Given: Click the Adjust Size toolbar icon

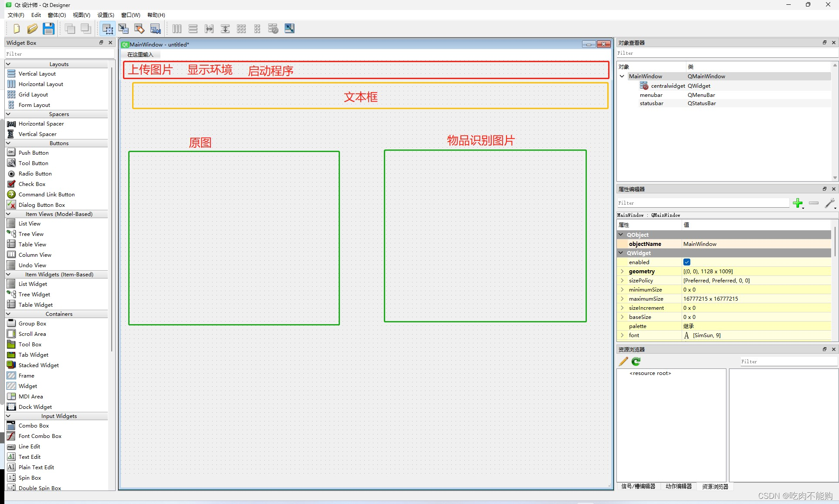Looking at the screenshot, I should (x=290, y=29).
